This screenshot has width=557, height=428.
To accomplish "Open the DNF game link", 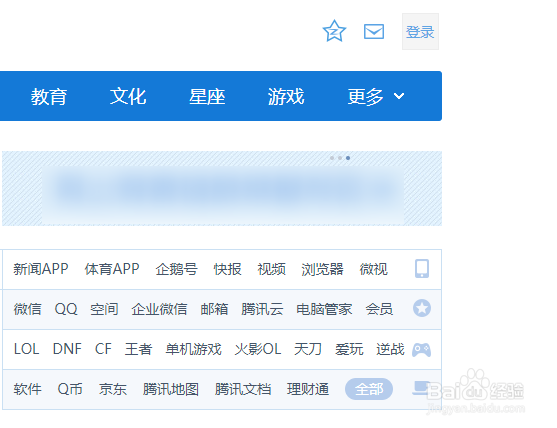I will (67, 349).
